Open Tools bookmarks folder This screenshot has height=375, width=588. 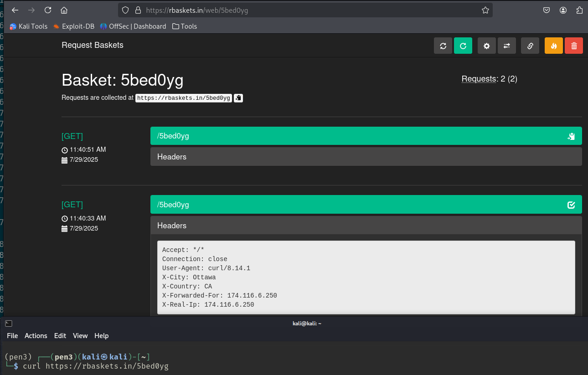point(185,26)
